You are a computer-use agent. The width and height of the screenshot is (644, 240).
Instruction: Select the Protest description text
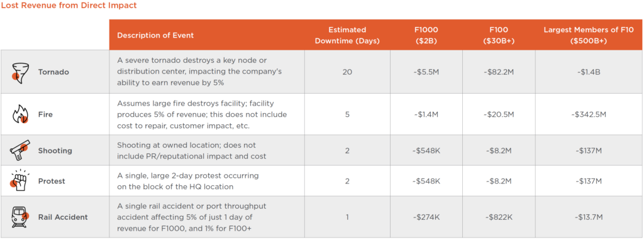(x=187, y=182)
